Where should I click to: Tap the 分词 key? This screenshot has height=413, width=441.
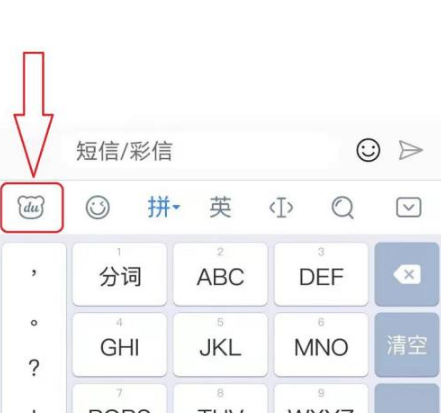(x=120, y=274)
